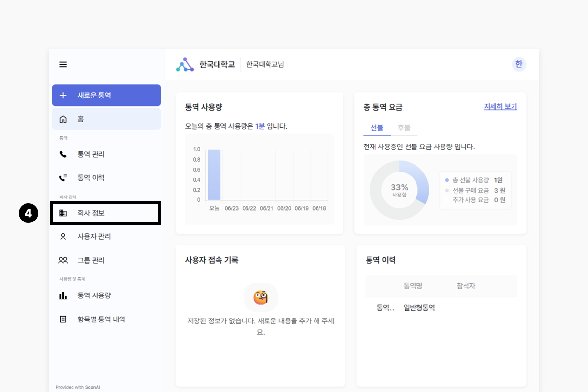This screenshot has width=588, height=392.
Task: Click the 33% donut chart
Action: click(x=399, y=190)
